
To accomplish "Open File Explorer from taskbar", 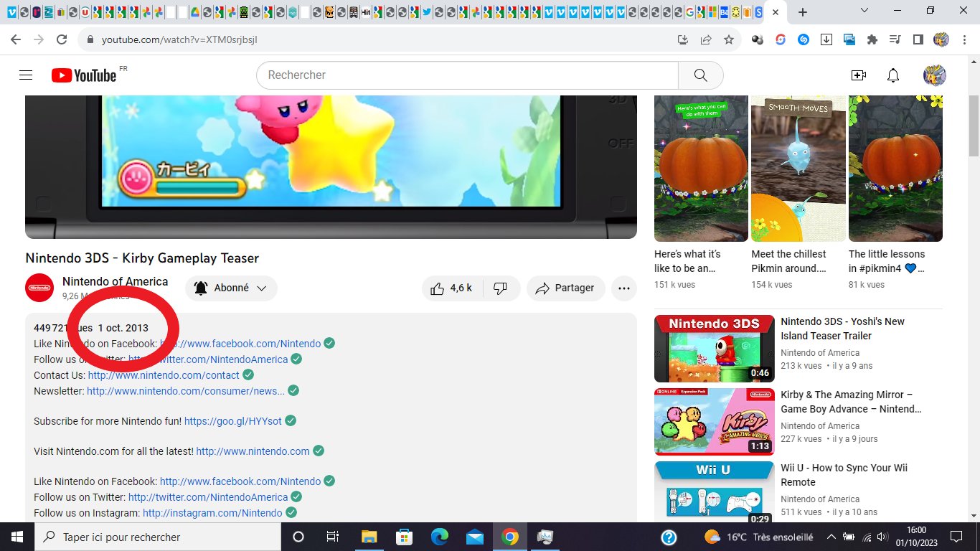I will pos(369,537).
